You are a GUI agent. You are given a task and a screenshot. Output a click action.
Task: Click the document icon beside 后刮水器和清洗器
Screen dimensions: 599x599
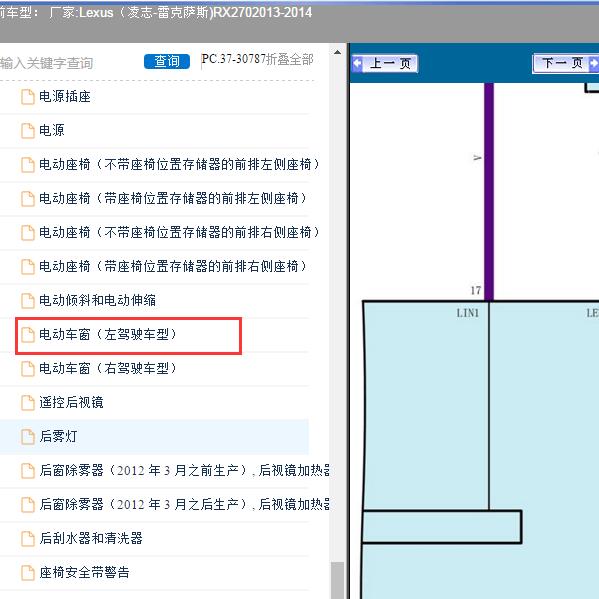(28, 539)
